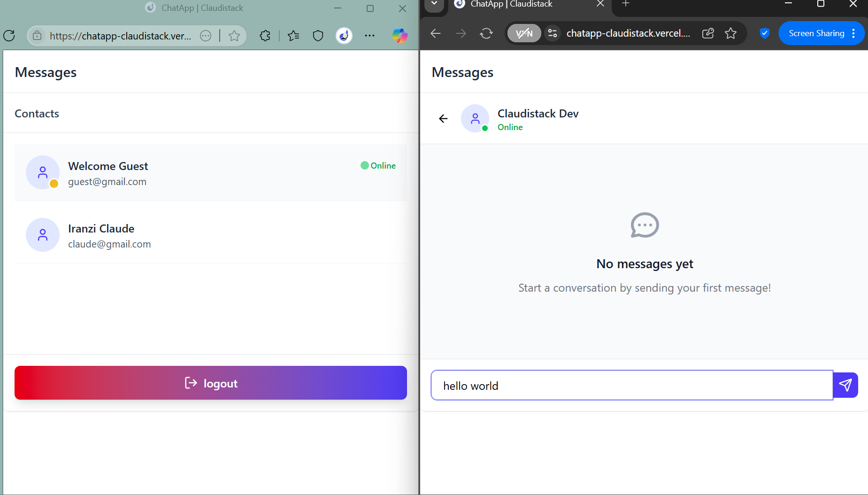Expand the tab list chevron dropdown

click(434, 4)
